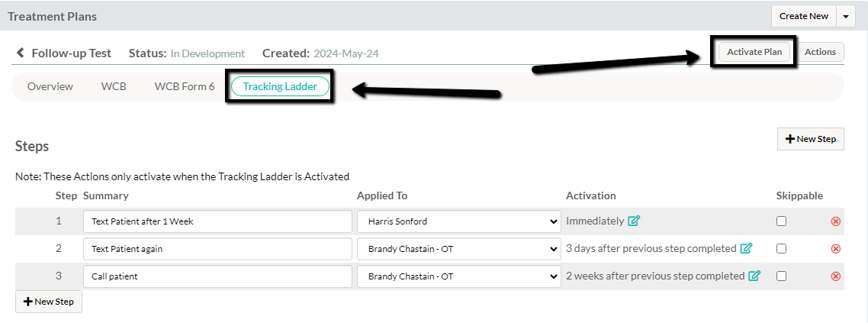Click the Activate Plan button
The height and width of the screenshot is (323, 868).
754,52
